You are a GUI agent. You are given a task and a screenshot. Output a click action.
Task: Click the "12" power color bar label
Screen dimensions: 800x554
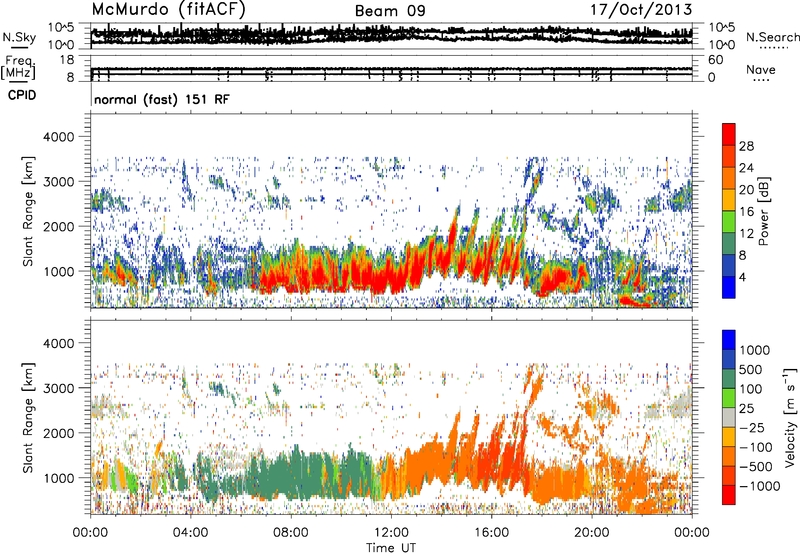click(746, 234)
